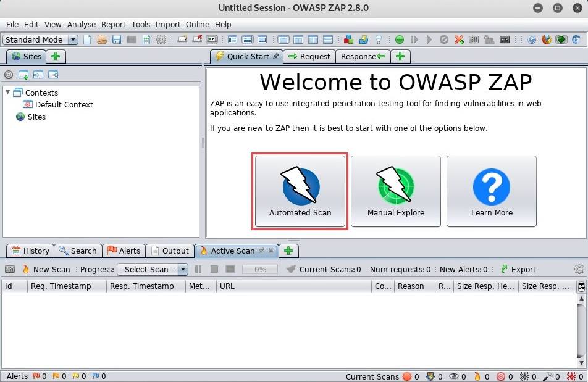Click Export in Active Scan toolbar
Image resolution: width=588 pixels, height=382 pixels.
[518, 269]
